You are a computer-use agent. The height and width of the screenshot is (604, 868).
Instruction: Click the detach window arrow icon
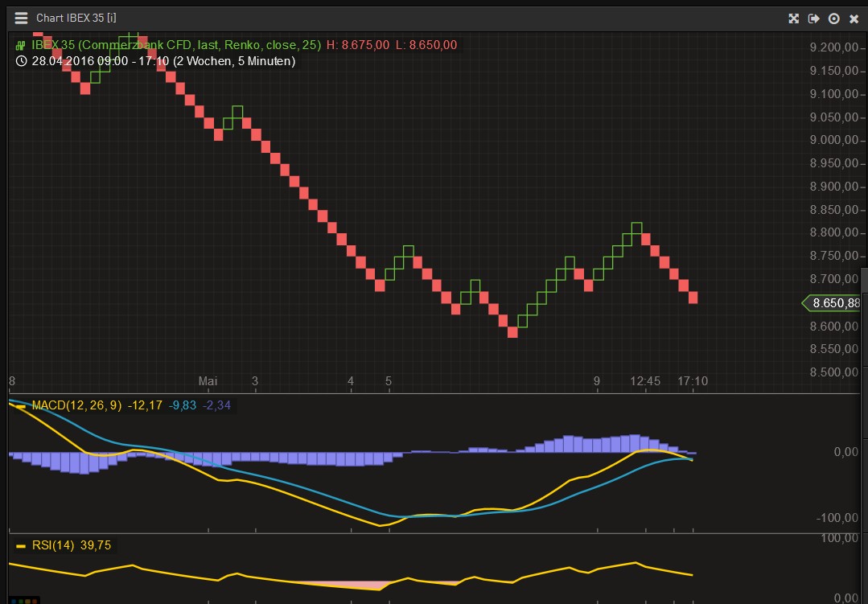click(x=813, y=18)
